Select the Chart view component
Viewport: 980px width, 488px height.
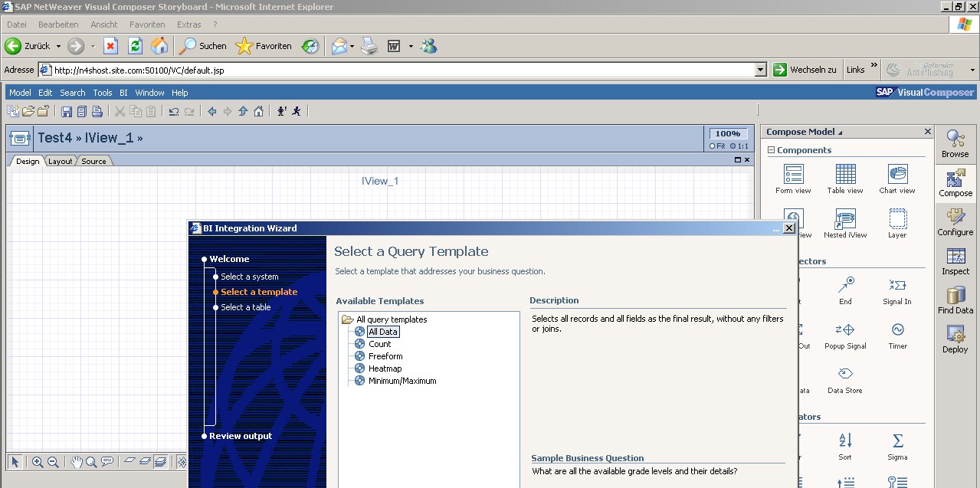897,175
